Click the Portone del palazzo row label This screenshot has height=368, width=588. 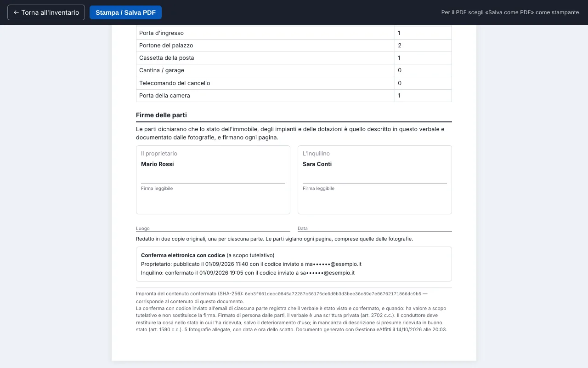166,46
